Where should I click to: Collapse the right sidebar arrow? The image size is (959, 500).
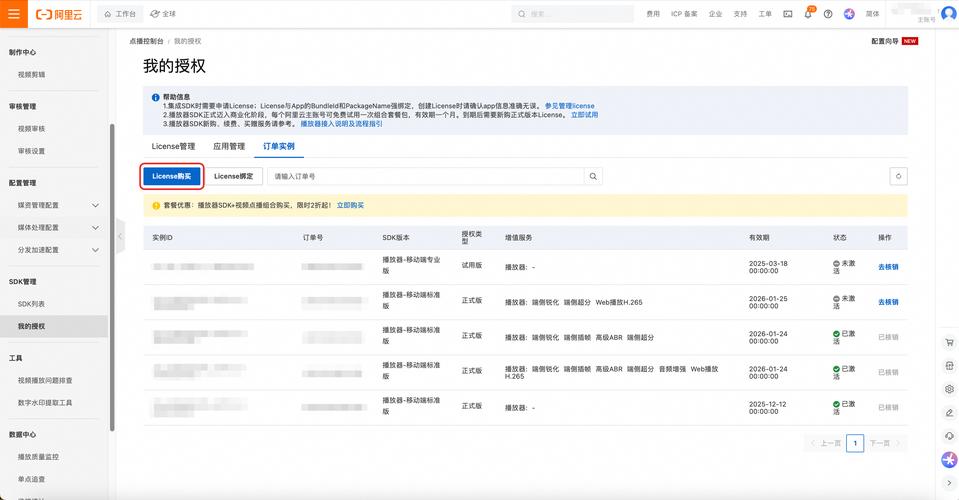[949, 483]
